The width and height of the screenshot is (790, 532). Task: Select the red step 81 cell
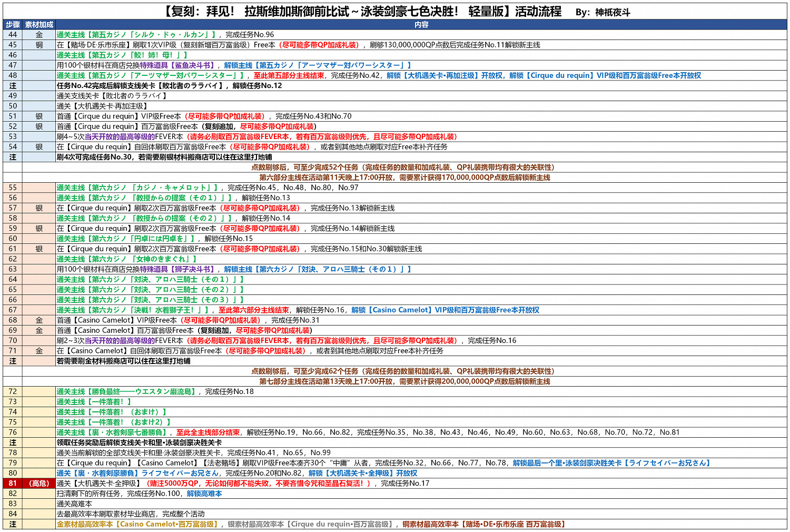13,484
